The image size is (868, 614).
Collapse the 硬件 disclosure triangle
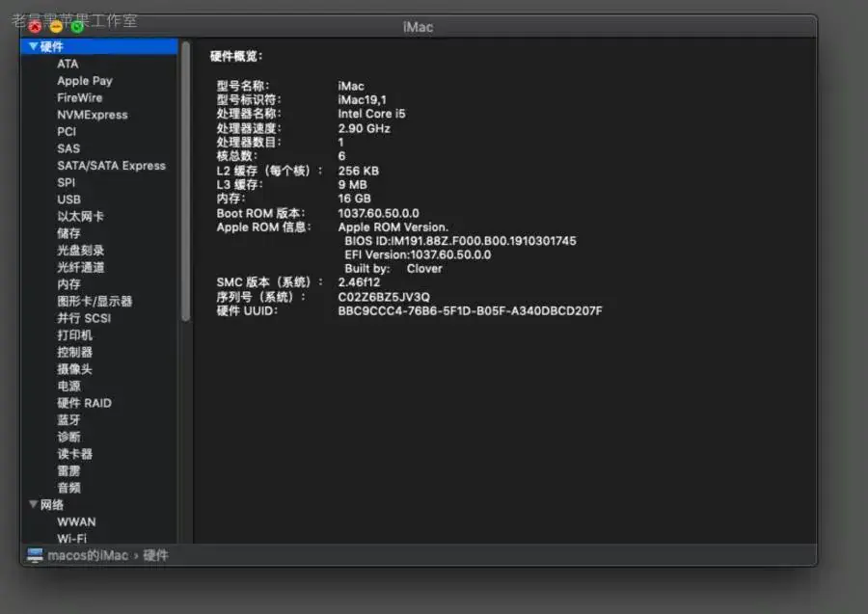(x=33, y=46)
